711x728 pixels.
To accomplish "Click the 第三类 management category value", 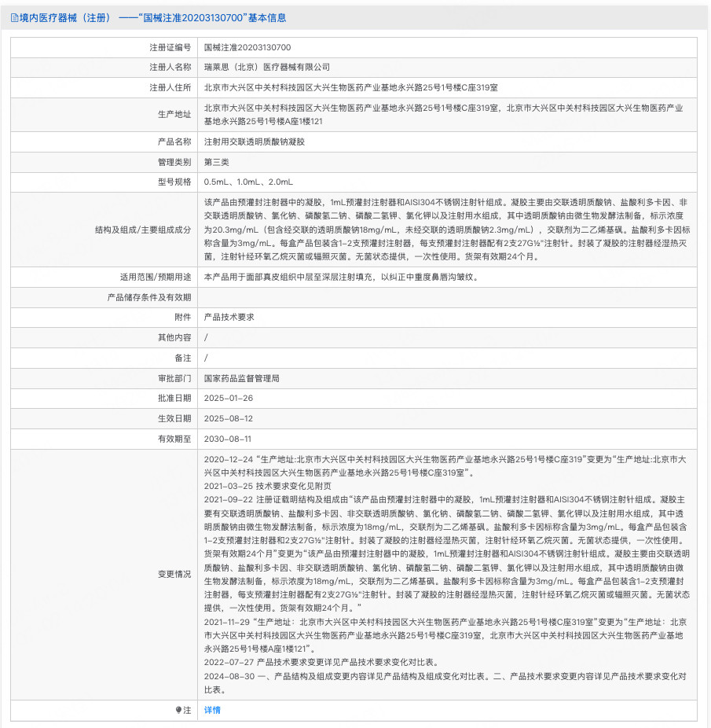I will (x=217, y=162).
